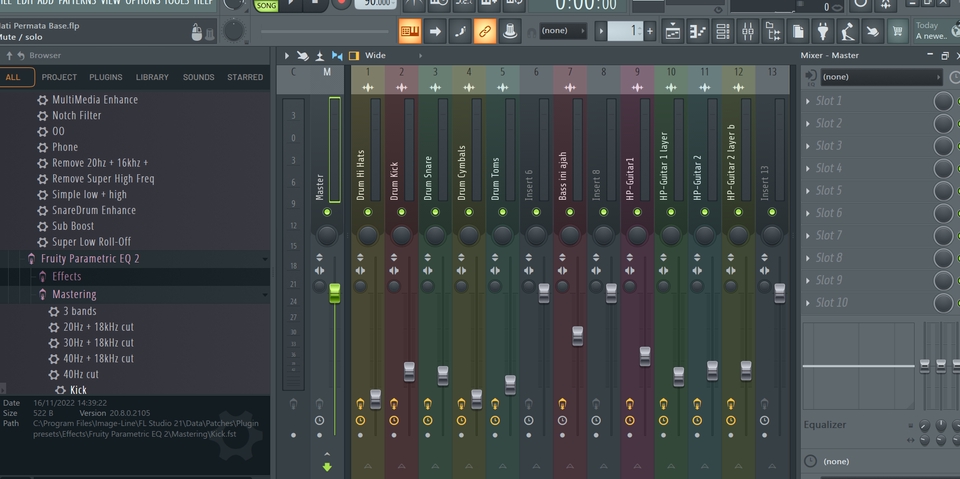Screen dimensions: 960x479
Task: Click the orange layout icon beside Wide
Action: [x=354, y=56]
